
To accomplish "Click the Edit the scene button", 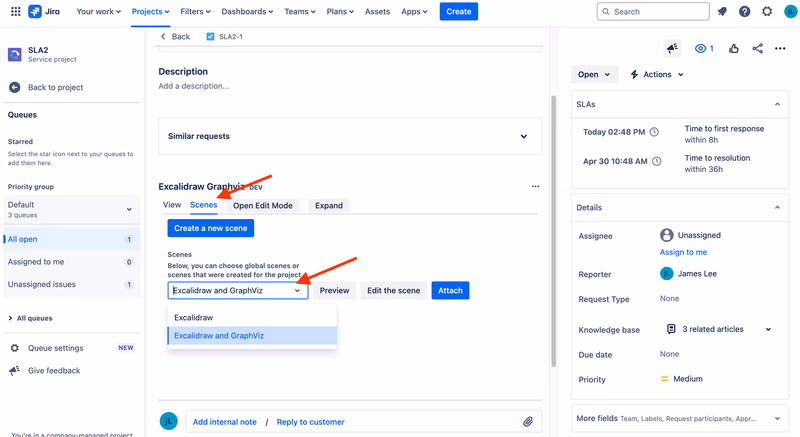I will pos(393,290).
